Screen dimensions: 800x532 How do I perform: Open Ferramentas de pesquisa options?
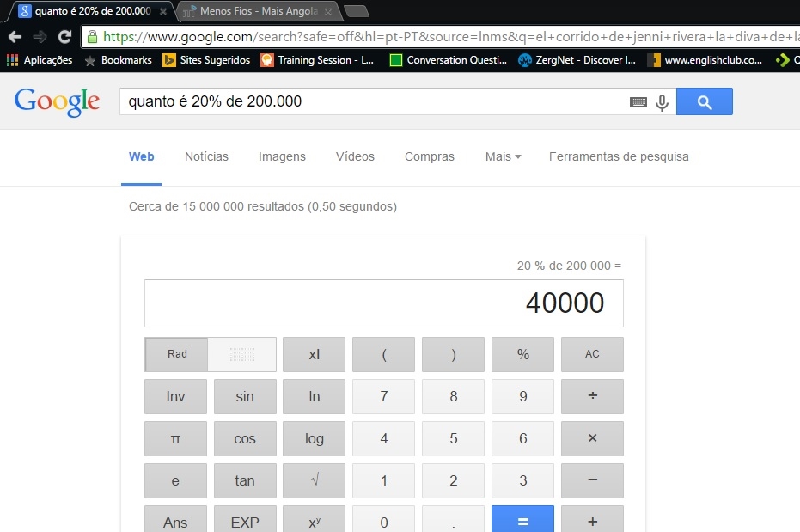pyautogui.click(x=618, y=156)
